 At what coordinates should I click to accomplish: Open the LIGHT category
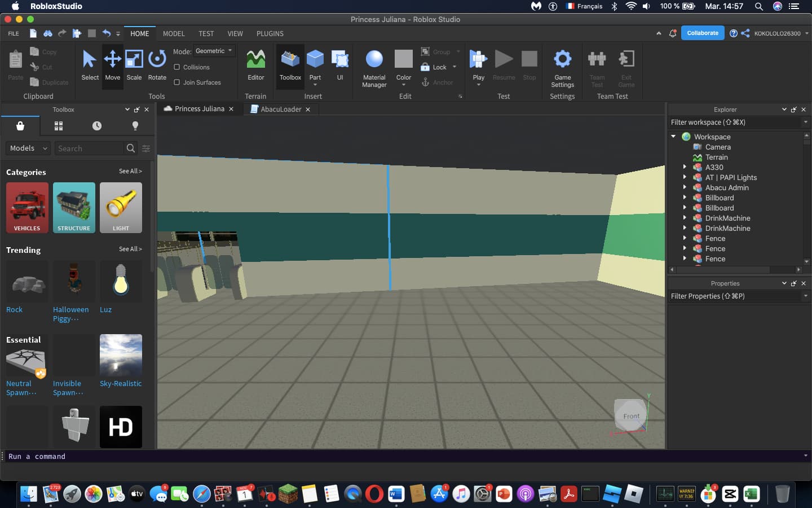click(x=121, y=208)
